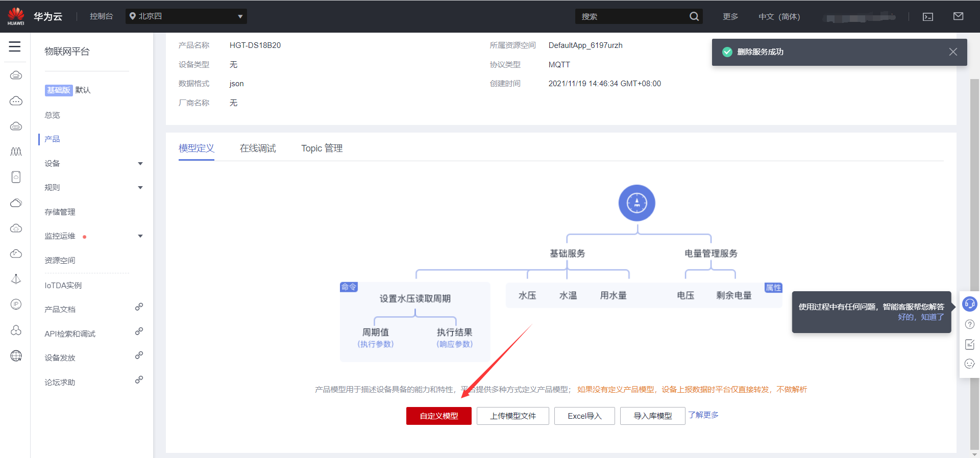Click the cluster nodes sidebar icon
Screen dimensions: 980x458
(x=16, y=330)
